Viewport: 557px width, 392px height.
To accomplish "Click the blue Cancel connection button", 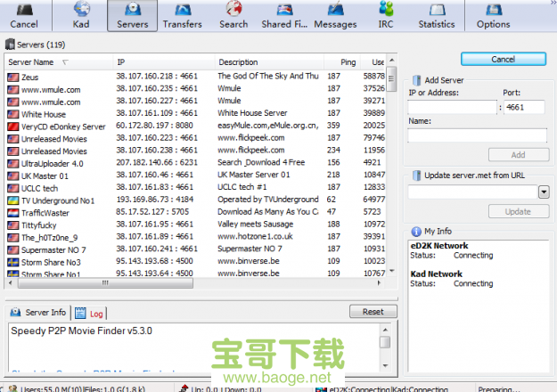I will 504,60.
